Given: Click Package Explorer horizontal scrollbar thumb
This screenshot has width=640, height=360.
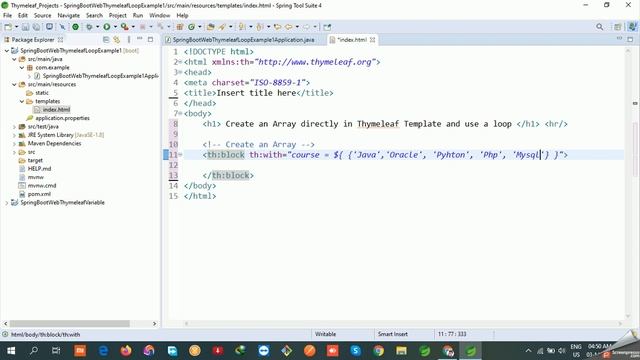Looking at the screenshot, I should [x=69, y=324].
